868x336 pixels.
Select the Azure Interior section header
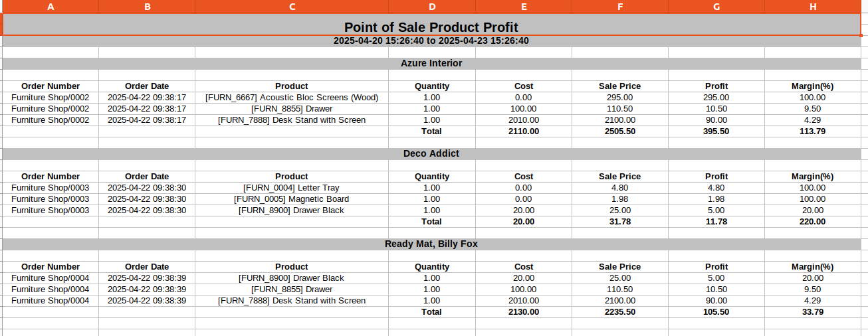tap(431, 64)
